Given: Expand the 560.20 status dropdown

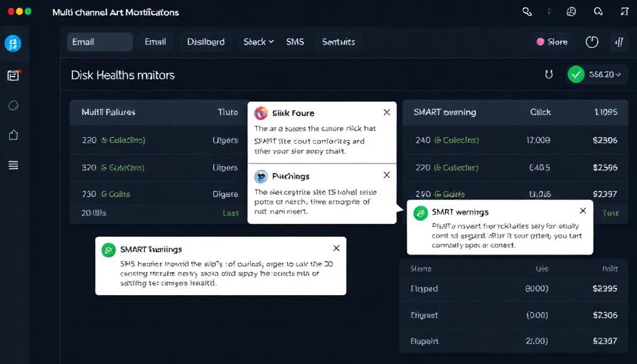Looking at the screenshot, I should 605,75.
